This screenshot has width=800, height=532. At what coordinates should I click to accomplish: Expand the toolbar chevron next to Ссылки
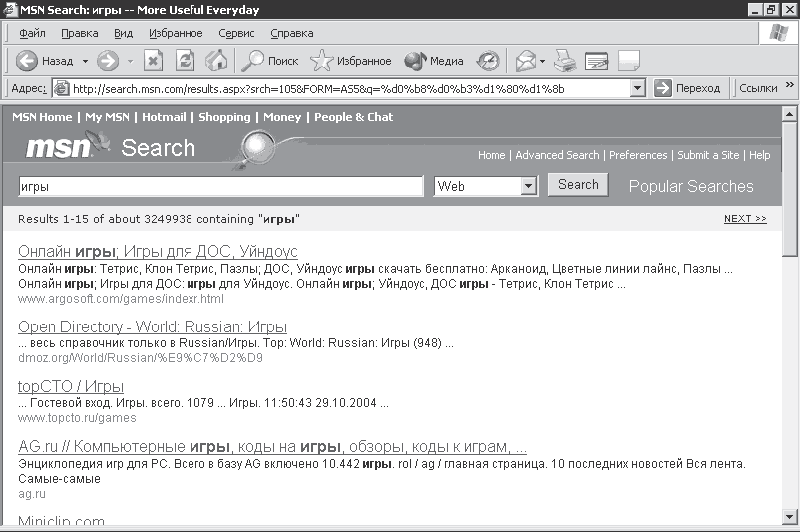(x=790, y=85)
